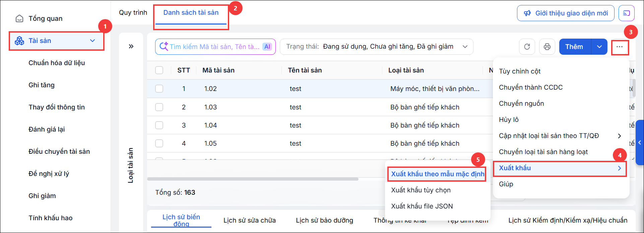Click the cast screen icon button
The height and width of the screenshot is (233, 644).
click(x=626, y=13)
